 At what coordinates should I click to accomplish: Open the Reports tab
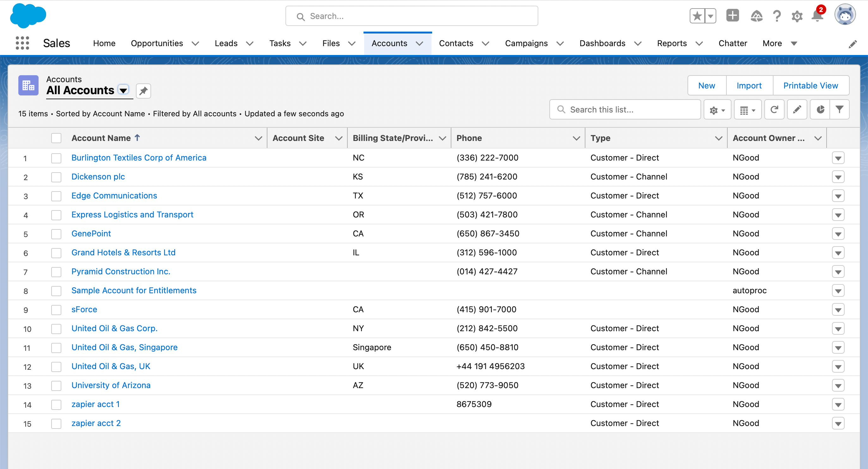click(x=672, y=44)
